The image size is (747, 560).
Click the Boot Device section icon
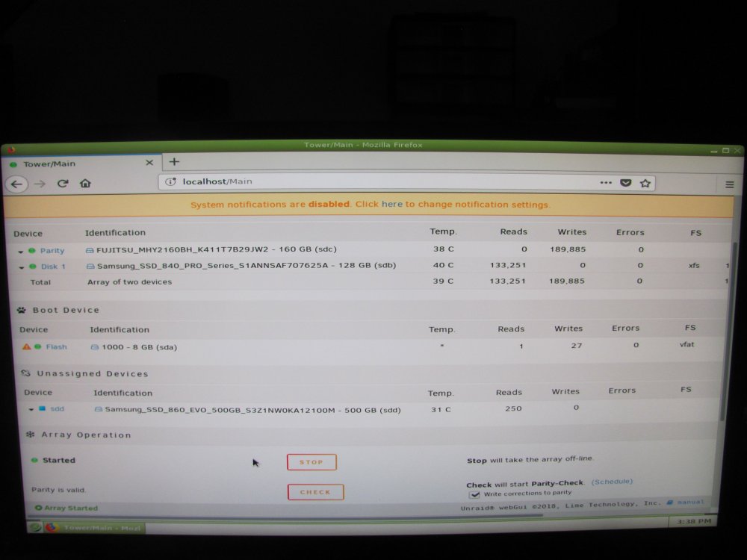point(22,310)
